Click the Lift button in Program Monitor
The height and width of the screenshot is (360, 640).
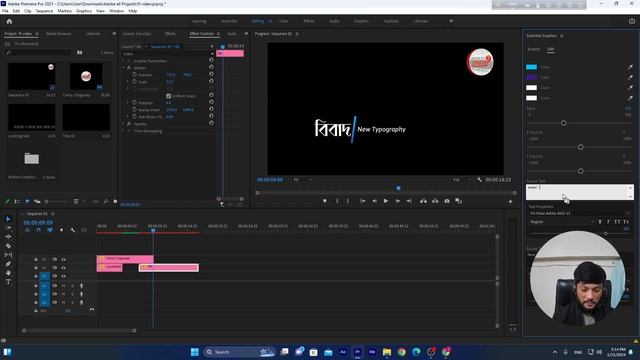click(x=423, y=201)
